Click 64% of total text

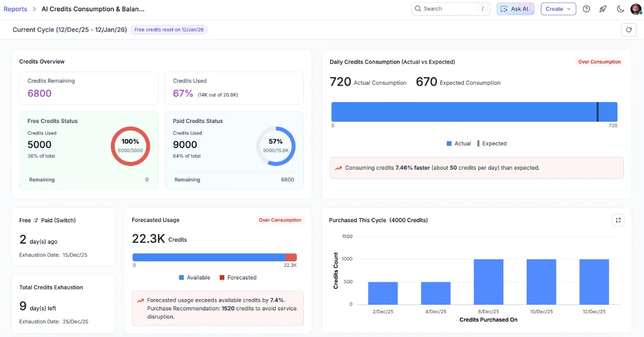pyautogui.click(x=187, y=156)
